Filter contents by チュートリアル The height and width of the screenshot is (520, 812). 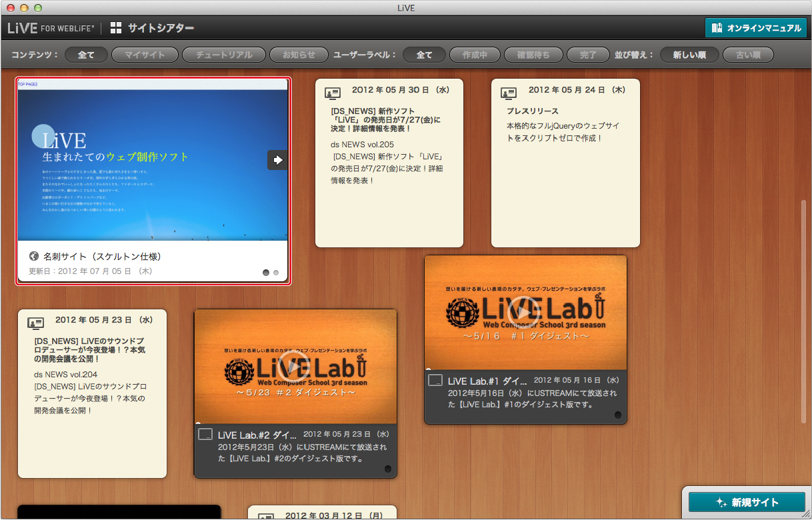(223, 55)
